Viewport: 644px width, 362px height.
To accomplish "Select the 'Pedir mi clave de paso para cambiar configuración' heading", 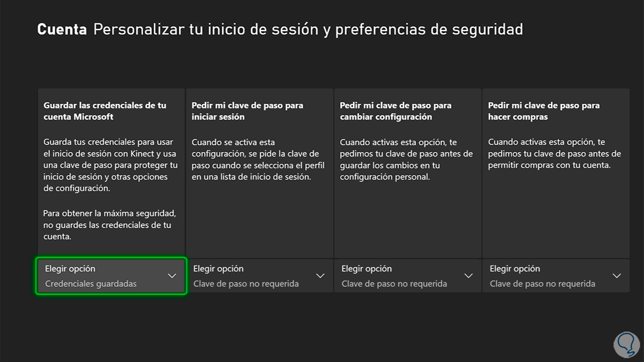I will [396, 111].
